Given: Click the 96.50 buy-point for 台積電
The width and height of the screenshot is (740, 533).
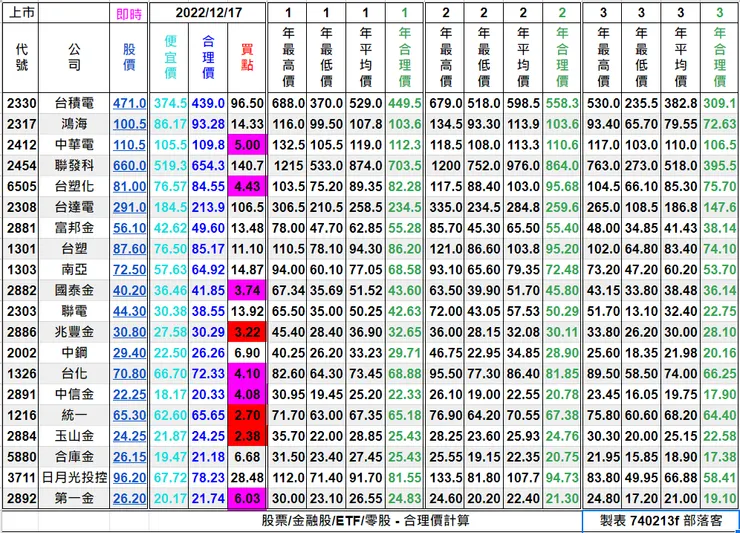Looking at the screenshot, I should pyautogui.click(x=247, y=103).
